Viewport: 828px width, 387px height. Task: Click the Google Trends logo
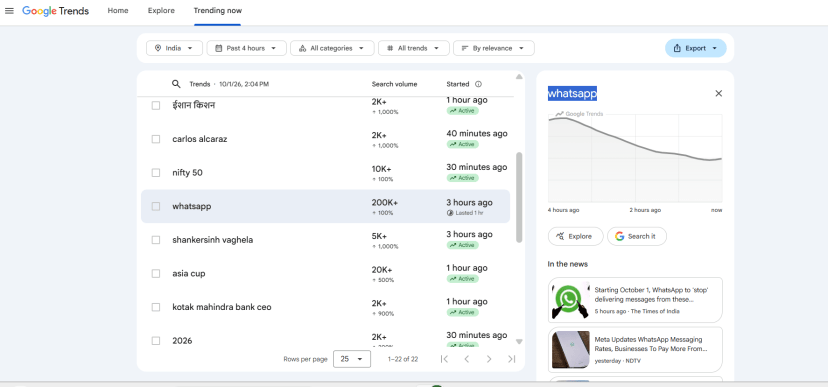(x=55, y=11)
